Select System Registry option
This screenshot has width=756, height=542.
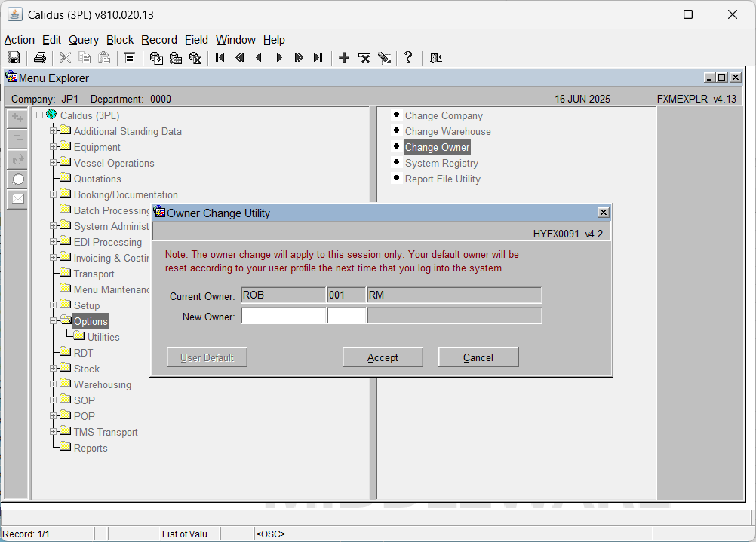(x=441, y=164)
